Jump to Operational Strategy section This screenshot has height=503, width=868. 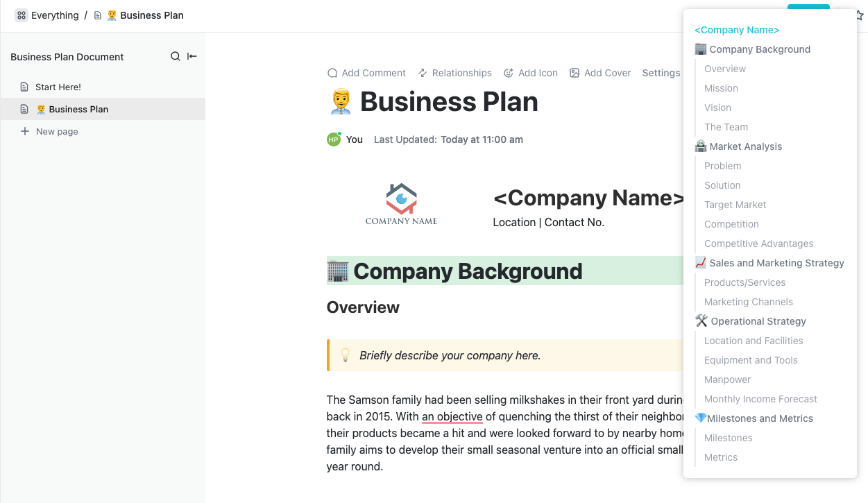pos(758,321)
